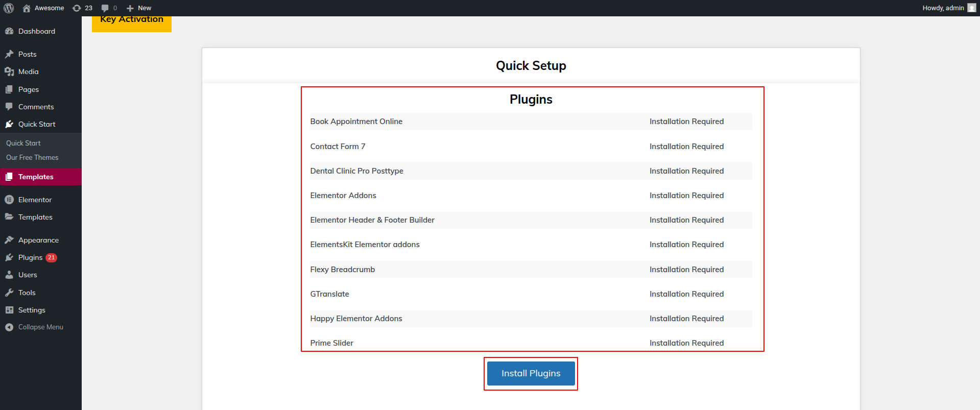Click the Settings sliders icon
The height and width of the screenshot is (410, 980).
[x=9, y=310]
